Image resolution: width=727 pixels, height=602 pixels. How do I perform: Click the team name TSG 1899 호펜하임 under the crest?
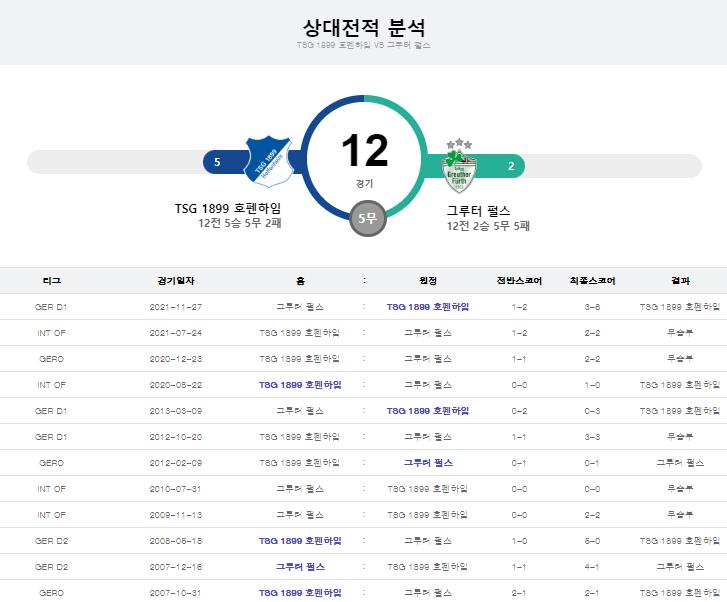click(x=228, y=208)
